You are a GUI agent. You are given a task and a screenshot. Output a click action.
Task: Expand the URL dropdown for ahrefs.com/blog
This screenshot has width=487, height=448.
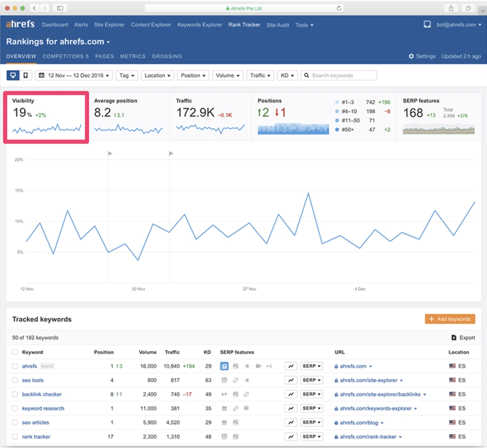tap(382, 422)
